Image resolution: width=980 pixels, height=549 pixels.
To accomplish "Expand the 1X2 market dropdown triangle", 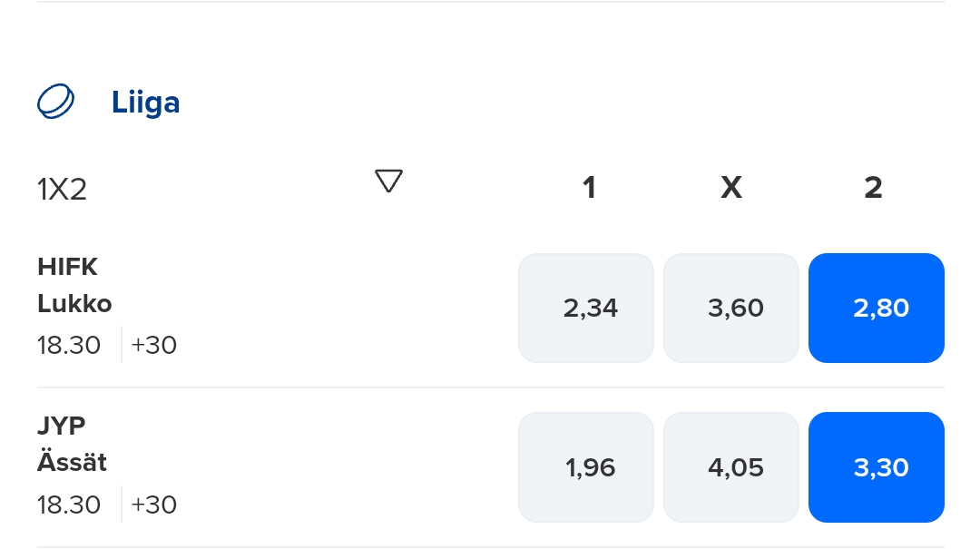I will point(388,181).
